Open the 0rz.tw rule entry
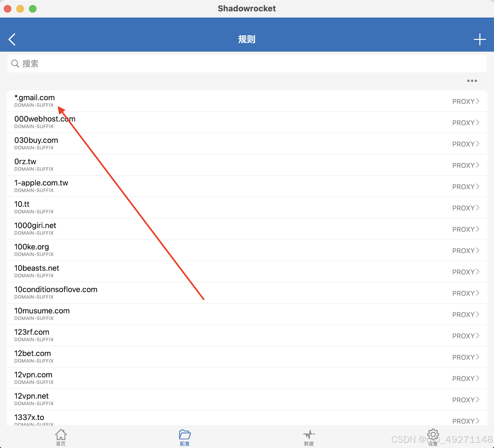Screen dimensions: 494x448 pyautogui.click(x=247, y=165)
